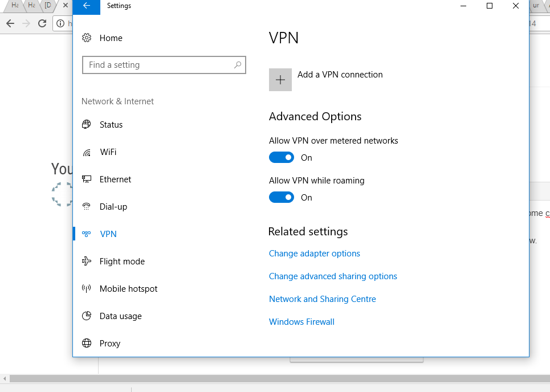This screenshot has width=550, height=392.
Task: Click the Ethernet monitor icon
Action: click(x=87, y=179)
